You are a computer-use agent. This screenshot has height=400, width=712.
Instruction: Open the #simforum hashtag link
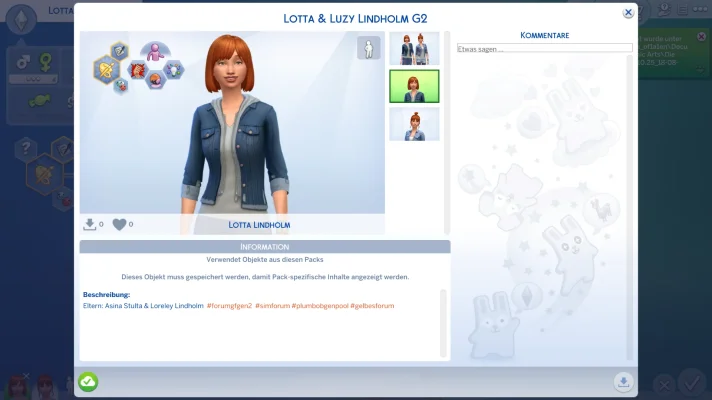pos(271,306)
